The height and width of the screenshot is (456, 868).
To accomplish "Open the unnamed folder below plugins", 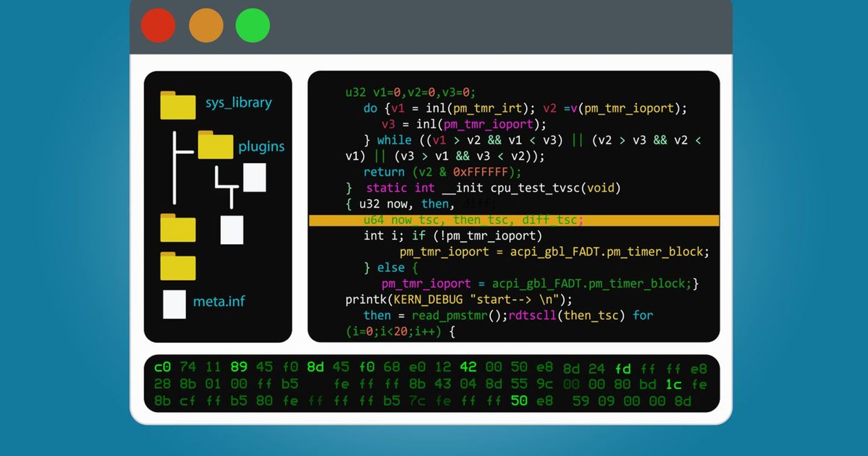I will 177,228.
